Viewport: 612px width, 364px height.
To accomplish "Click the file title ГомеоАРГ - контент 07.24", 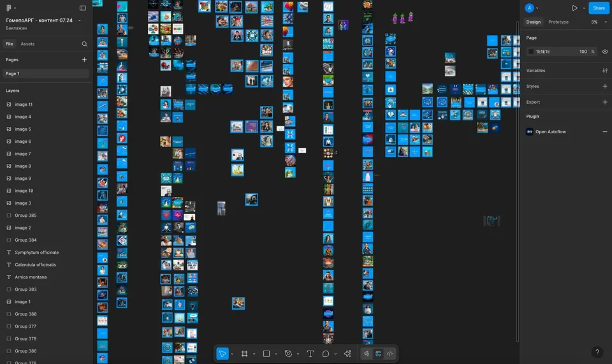I will tap(39, 20).
